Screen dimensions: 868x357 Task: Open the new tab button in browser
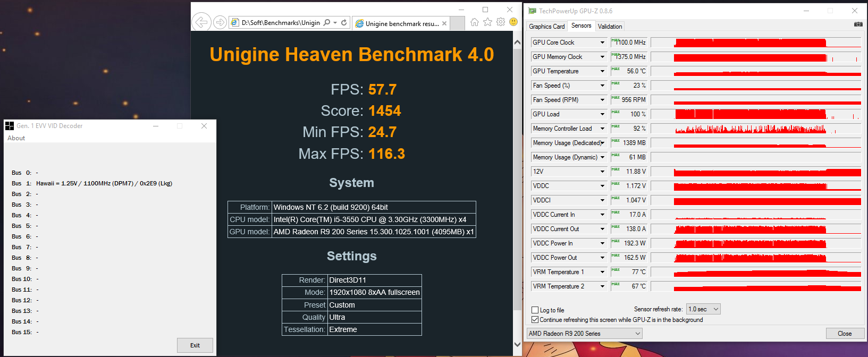click(457, 23)
